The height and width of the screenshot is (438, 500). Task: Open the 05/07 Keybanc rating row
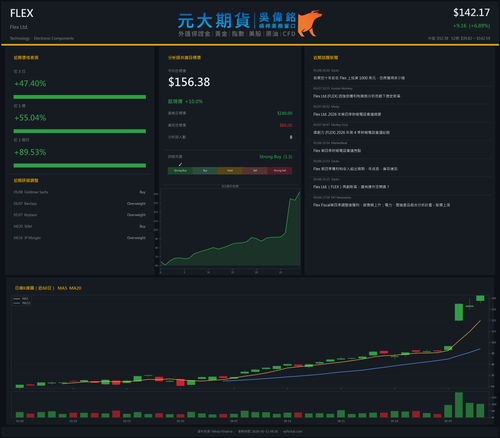pyautogui.click(x=80, y=215)
